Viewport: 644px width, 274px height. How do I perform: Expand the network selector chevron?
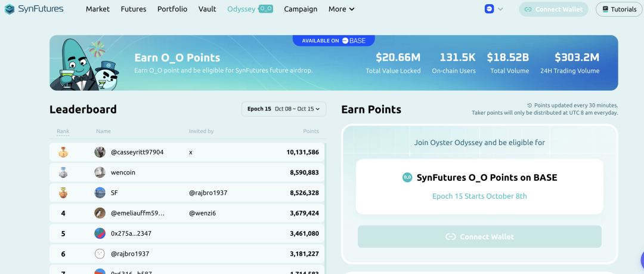point(500,9)
